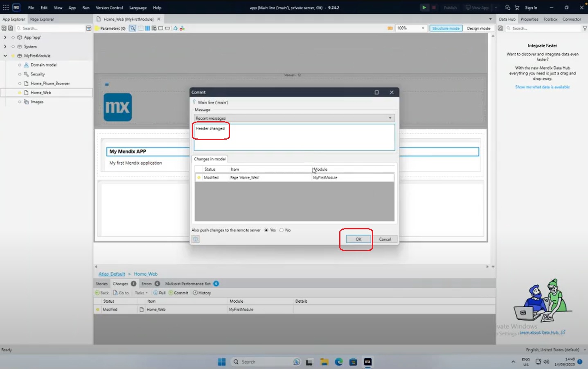Screen dimensions: 588x369
Task: Expand the App 'app' tree node
Action: point(5,37)
